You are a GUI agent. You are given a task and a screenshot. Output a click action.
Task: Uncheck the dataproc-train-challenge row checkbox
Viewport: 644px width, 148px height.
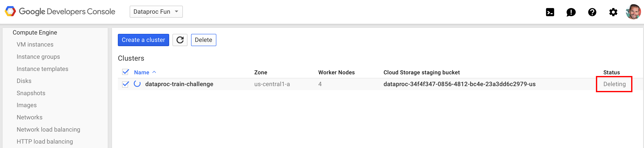click(125, 84)
